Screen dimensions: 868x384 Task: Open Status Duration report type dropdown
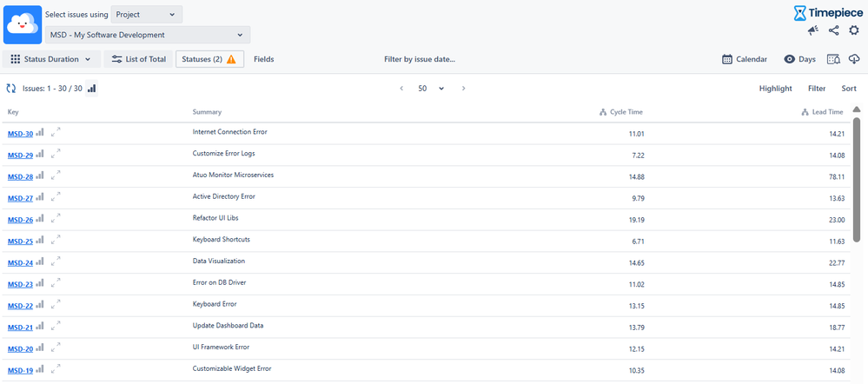click(x=52, y=59)
